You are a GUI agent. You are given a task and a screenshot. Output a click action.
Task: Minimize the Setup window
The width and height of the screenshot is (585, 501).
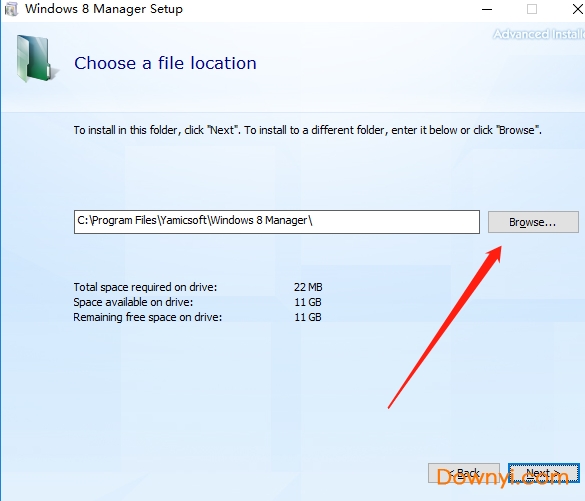[x=487, y=9]
